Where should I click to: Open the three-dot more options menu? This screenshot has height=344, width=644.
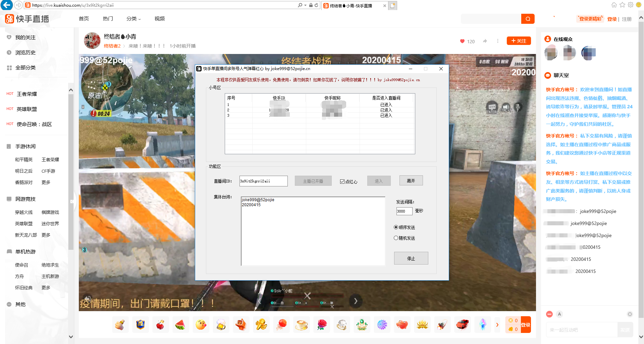click(x=497, y=41)
